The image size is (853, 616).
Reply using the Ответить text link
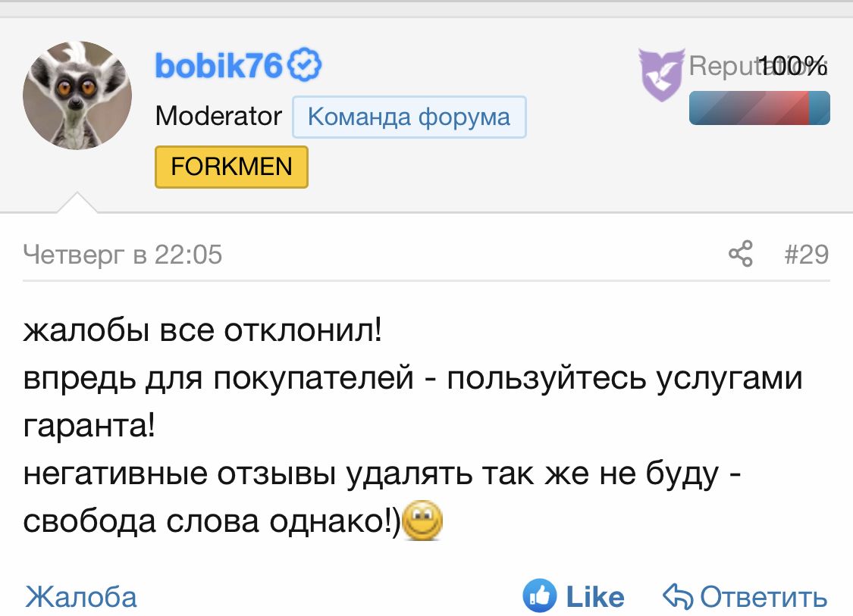click(x=764, y=597)
